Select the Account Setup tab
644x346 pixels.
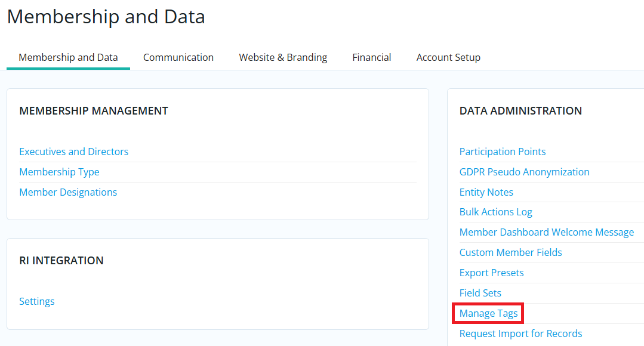[x=448, y=57]
